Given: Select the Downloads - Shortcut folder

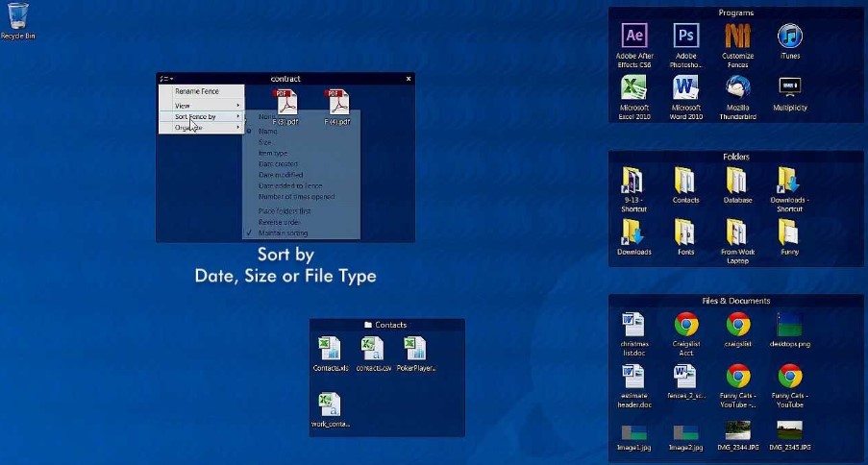Looking at the screenshot, I should pos(790,181).
